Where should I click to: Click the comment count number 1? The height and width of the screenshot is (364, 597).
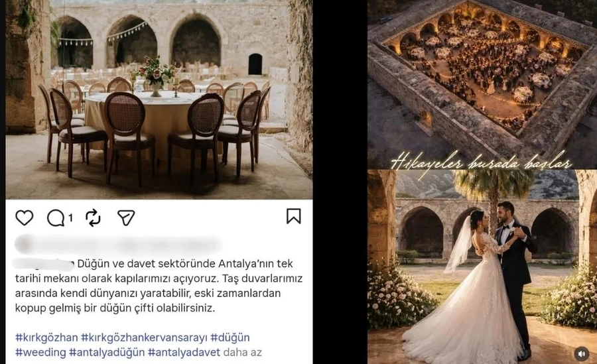(70, 217)
